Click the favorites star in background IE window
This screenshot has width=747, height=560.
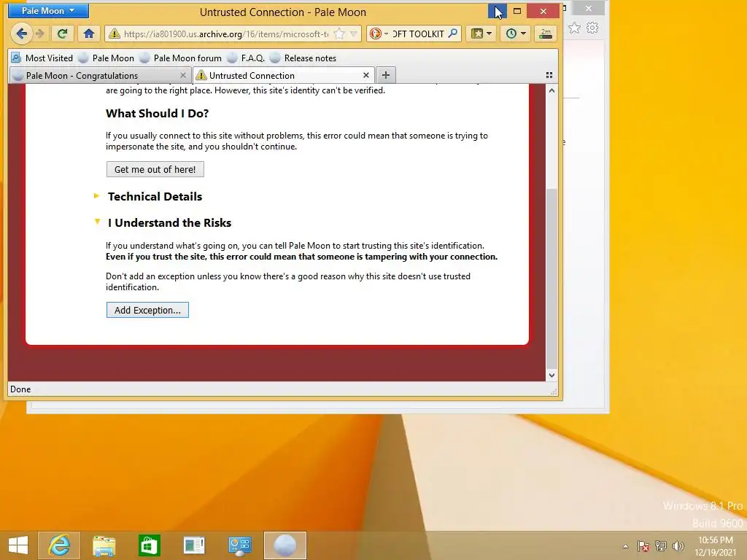pos(575,28)
